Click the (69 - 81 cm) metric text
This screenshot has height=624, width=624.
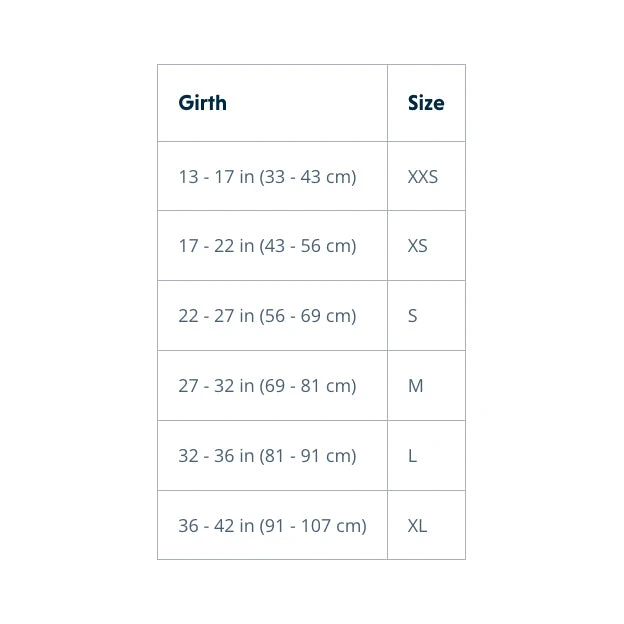308,386
